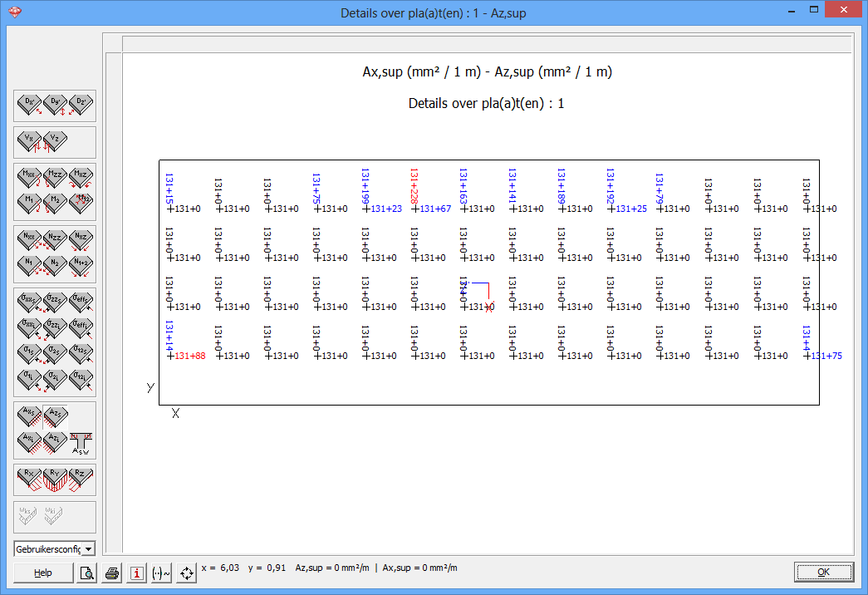Viewport: 868px width, 595px height.
Task: Show the N1+2 principal force icon
Action: tap(81, 265)
